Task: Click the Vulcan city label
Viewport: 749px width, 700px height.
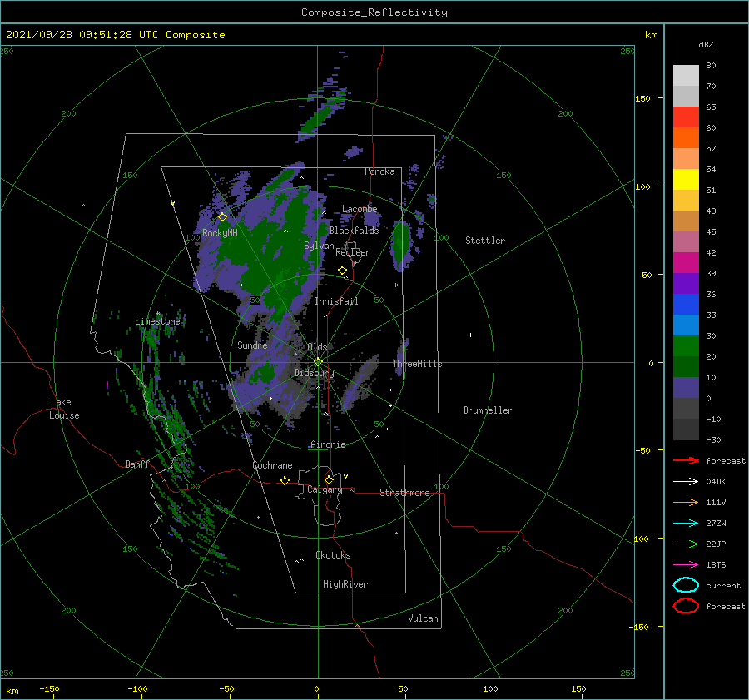Action: (424, 618)
